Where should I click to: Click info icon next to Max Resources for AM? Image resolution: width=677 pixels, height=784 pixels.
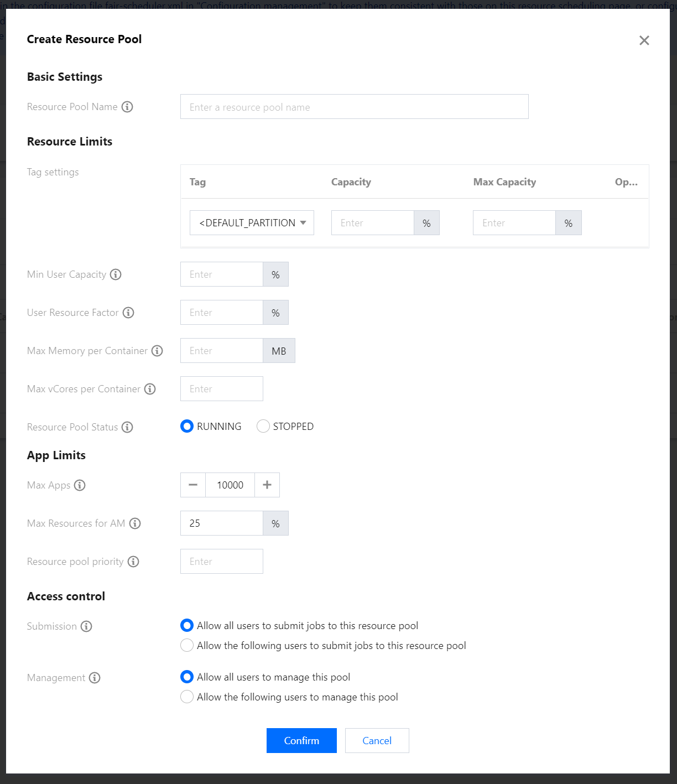[135, 523]
